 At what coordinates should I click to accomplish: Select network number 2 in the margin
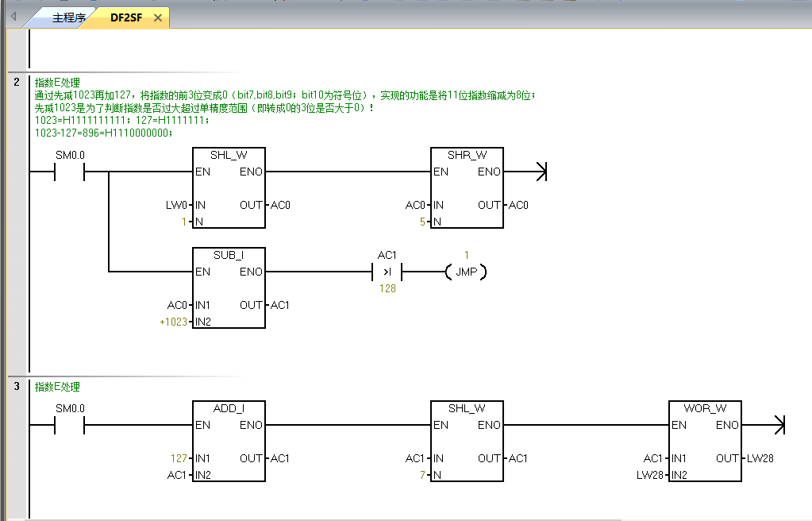click(16, 82)
